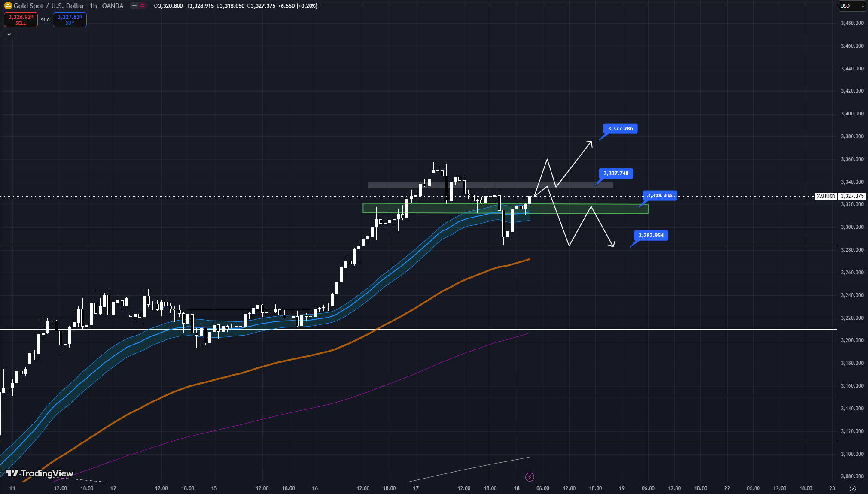This screenshot has width=868, height=494.
Task: Click the gray minus pill icon
Action: [x=134, y=6]
